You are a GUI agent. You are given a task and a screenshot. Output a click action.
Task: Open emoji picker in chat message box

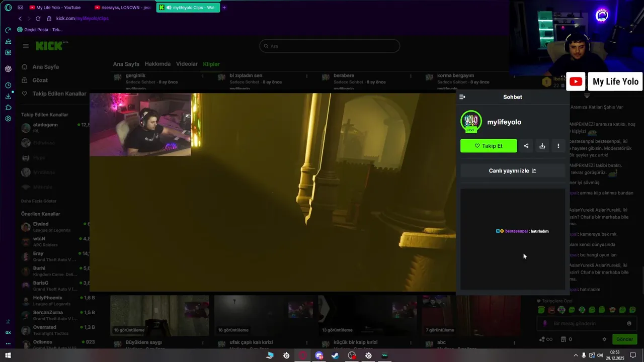coord(629,323)
